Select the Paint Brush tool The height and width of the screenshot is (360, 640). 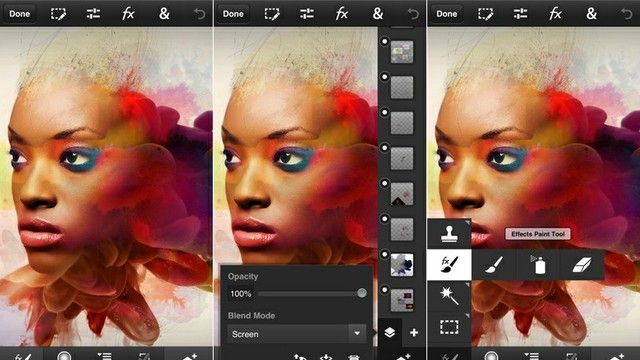494,264
